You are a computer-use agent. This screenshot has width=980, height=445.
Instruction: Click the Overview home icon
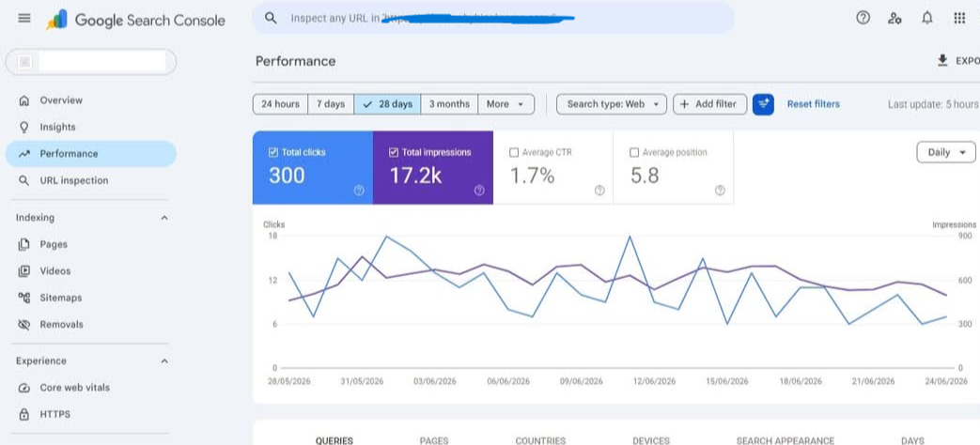pos(23,100)
